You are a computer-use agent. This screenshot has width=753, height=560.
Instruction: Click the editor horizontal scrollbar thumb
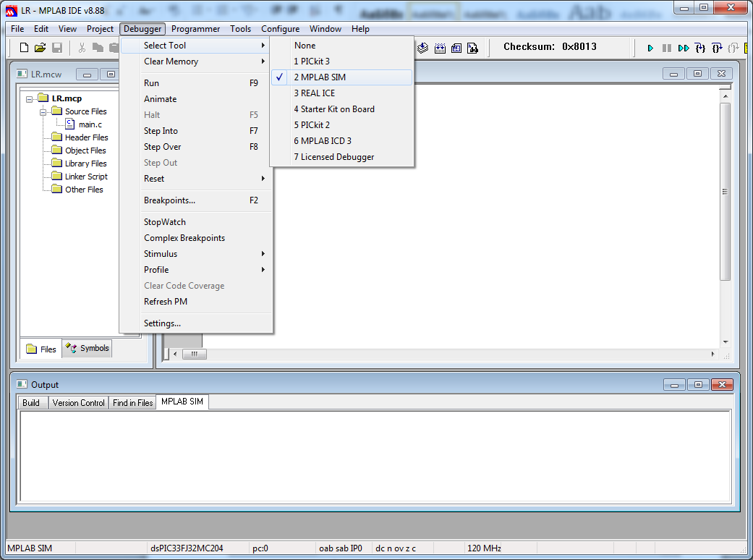(194, 354)
